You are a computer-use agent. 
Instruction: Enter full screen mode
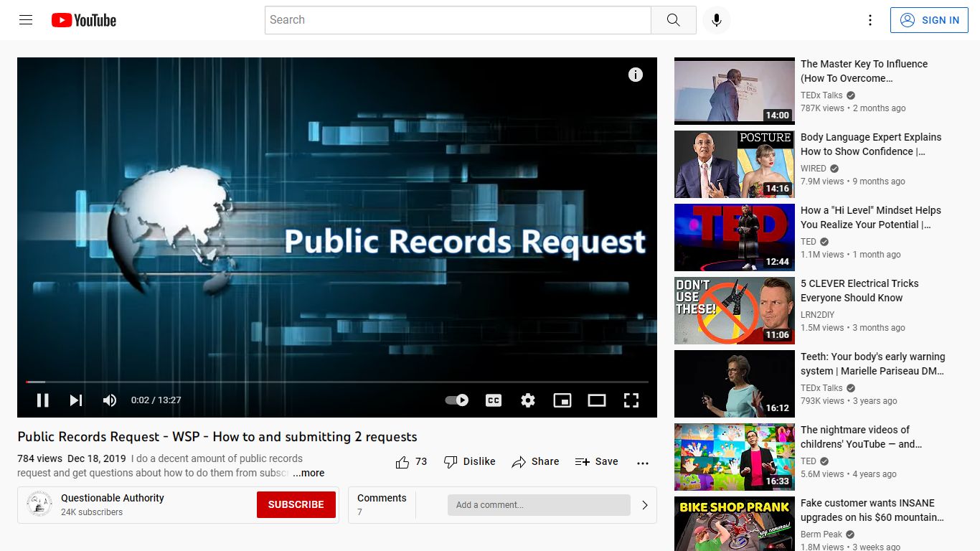[631, 400]
